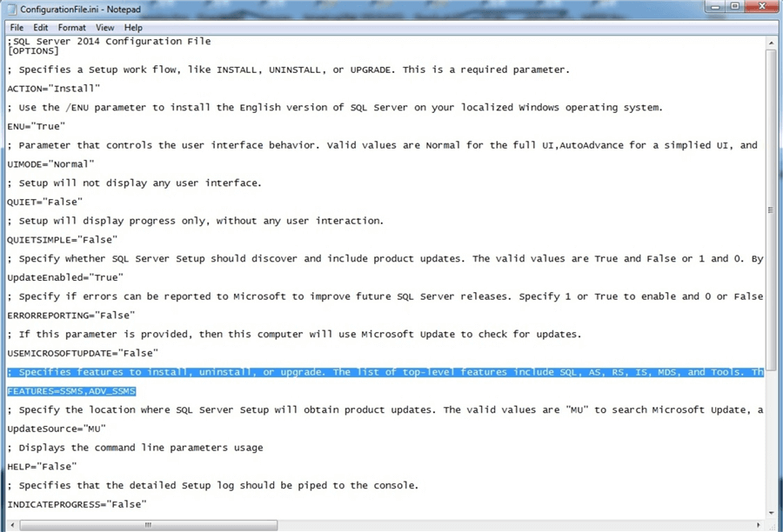
Task: Click the line HELP="False"
Action: pyautogui.click(x=42, y=467)
